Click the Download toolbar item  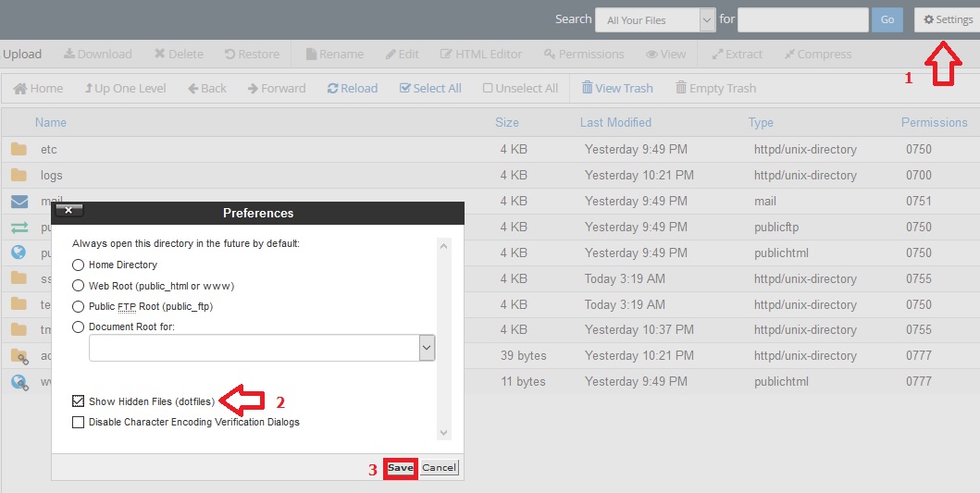[x=97, y=55]
